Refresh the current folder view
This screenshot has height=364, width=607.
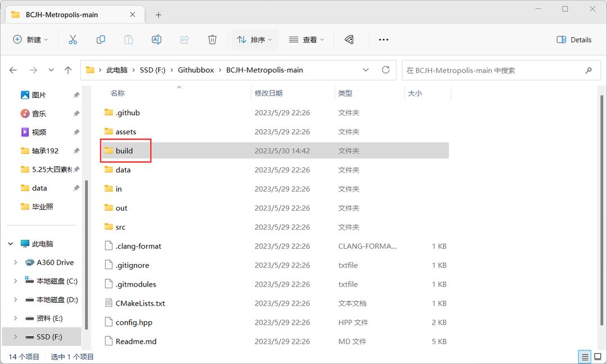coord(386,70)
